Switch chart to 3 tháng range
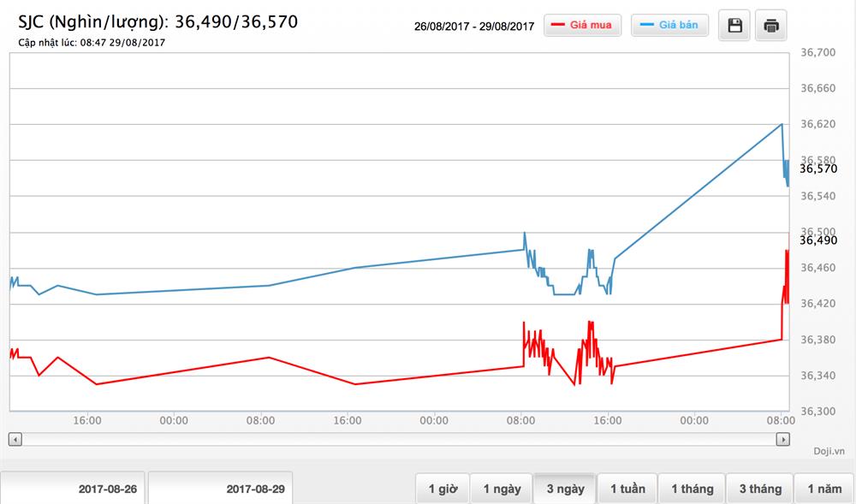Image resolution: width=856 pixels, height=504 pixels. (759, 489)
